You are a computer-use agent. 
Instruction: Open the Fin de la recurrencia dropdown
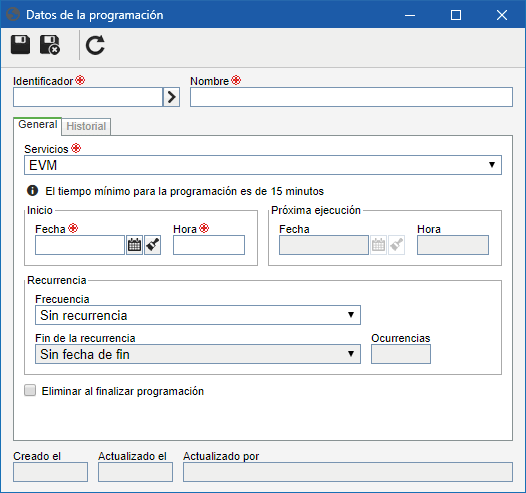click(x=198, y=354)
